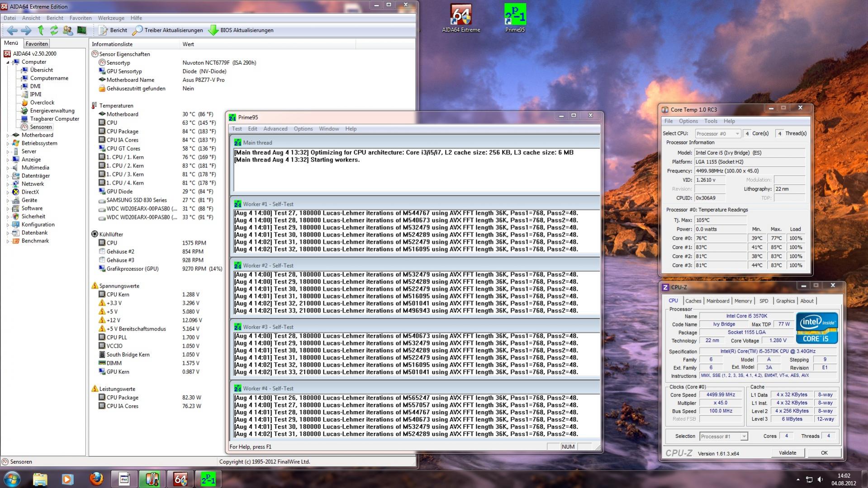Open CPU-Z's processor Selection dropdown
The width and height of the screenshot is (868, 488).
coord(723,436)
